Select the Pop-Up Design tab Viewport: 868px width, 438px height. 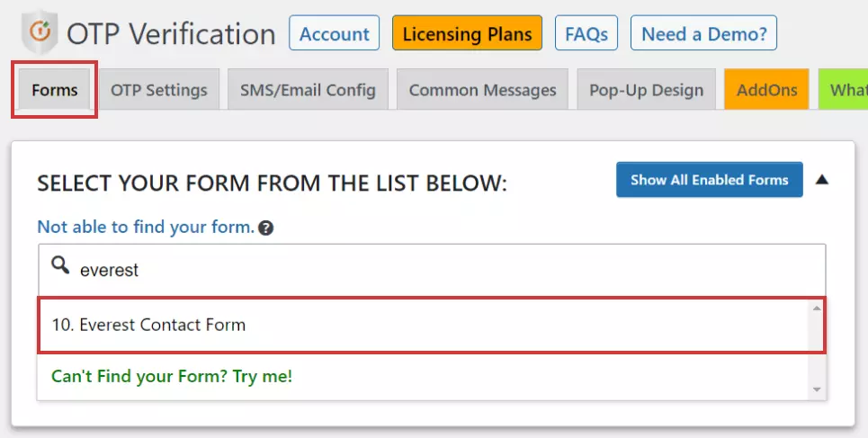coord(646,90)
